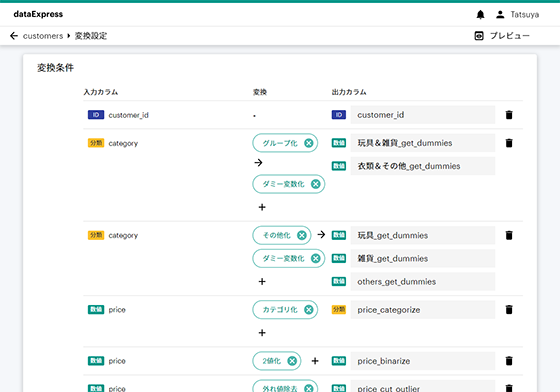Select the 2値化 chip label
Screen dimensions: 560x392
pos(271,361)
